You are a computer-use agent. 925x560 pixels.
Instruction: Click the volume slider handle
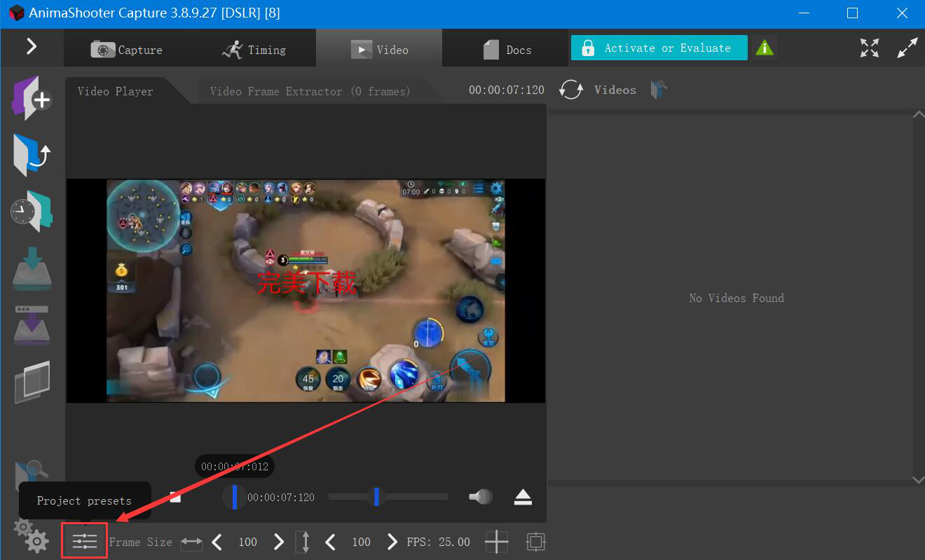pos(377,497)
